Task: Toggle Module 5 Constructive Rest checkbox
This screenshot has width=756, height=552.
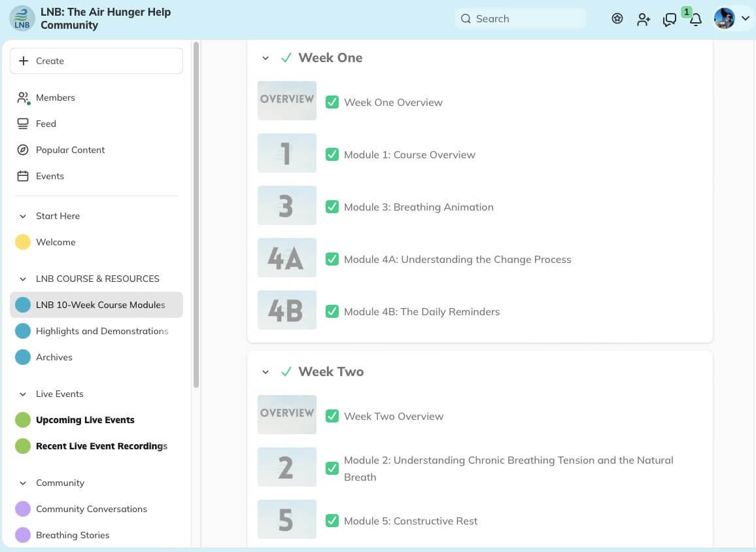Action: (332, 521)
